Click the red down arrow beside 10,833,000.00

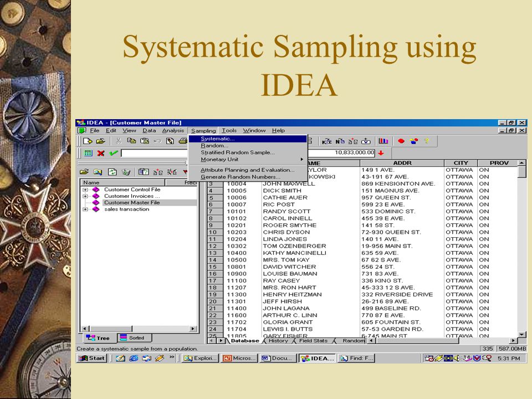point(381,153)
